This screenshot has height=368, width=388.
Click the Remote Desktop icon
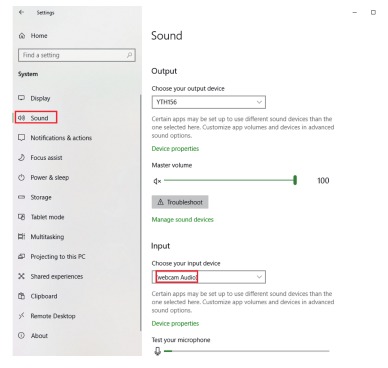pyautogui.click(x=22, y=316)
